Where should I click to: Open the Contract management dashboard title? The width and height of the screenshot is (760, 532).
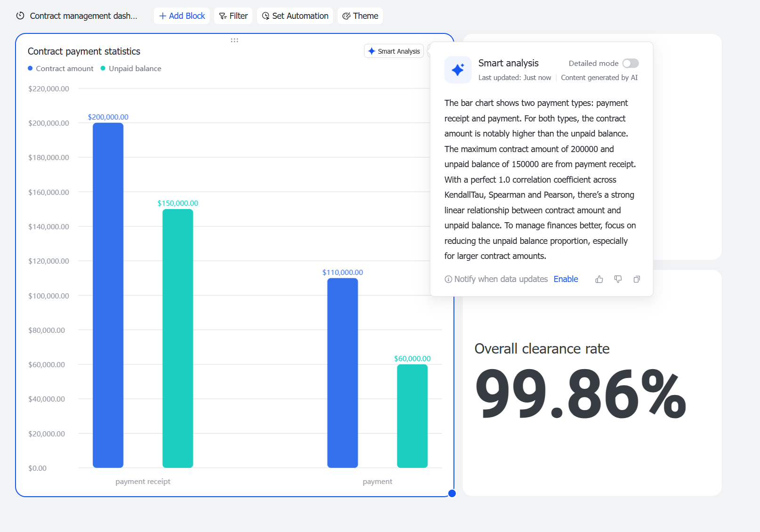83,16
